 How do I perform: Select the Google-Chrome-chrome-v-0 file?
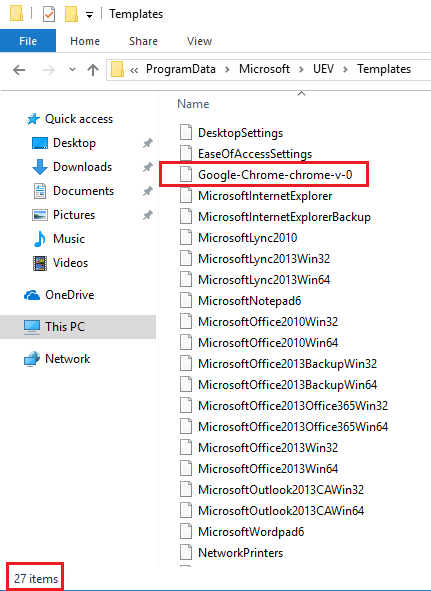pyautogui.click(x=275, y=175)
